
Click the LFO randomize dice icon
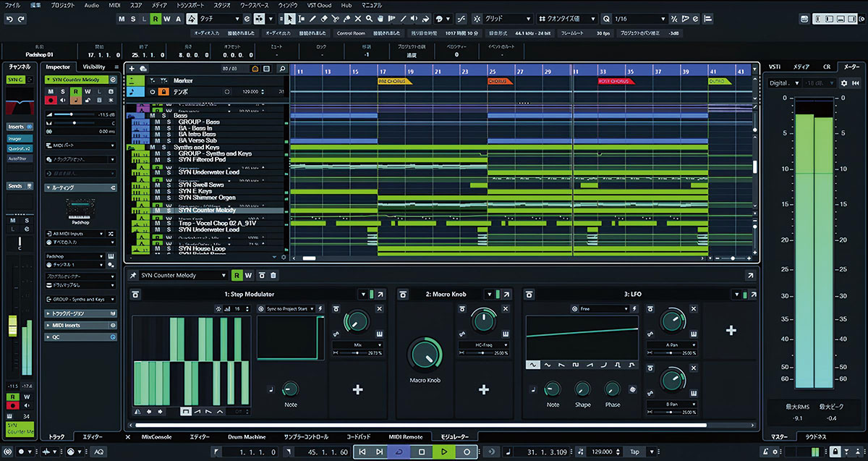tap(634, 389)
